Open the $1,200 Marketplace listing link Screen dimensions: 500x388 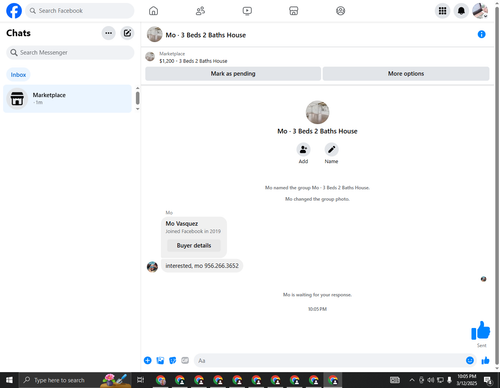(193, 61)
